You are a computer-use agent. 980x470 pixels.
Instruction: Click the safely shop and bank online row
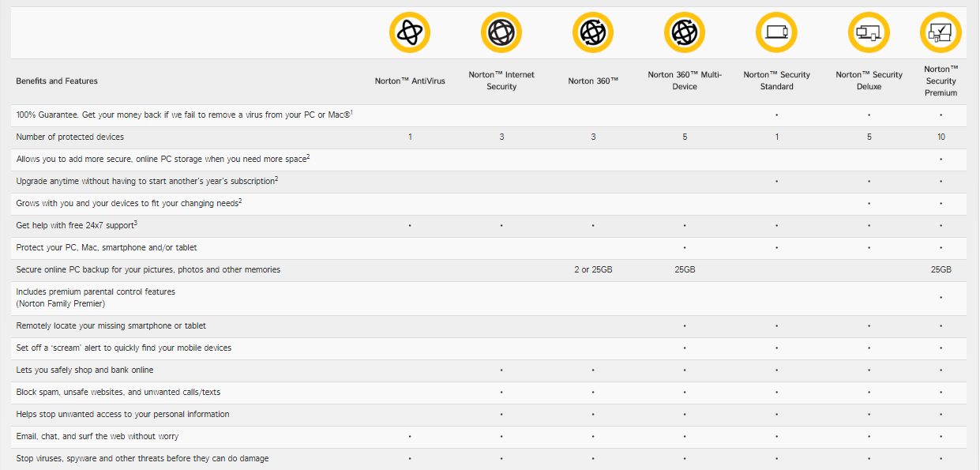click(84, 370)
